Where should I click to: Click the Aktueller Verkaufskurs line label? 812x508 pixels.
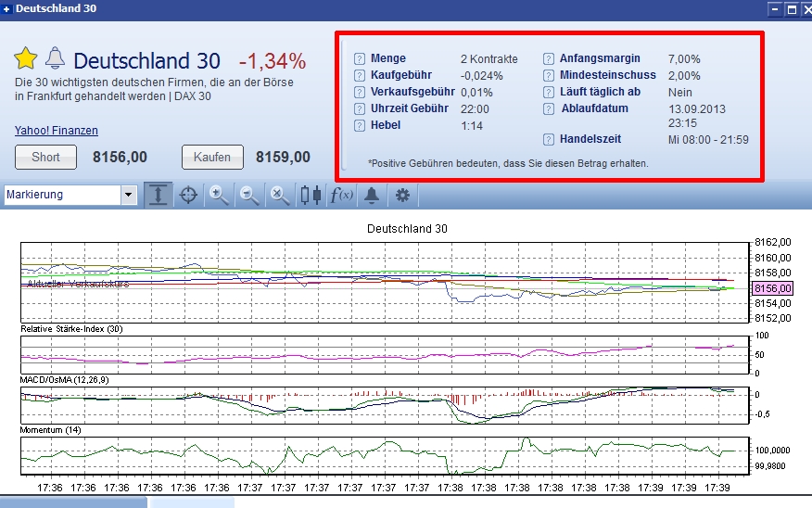(x=78, y=284)
